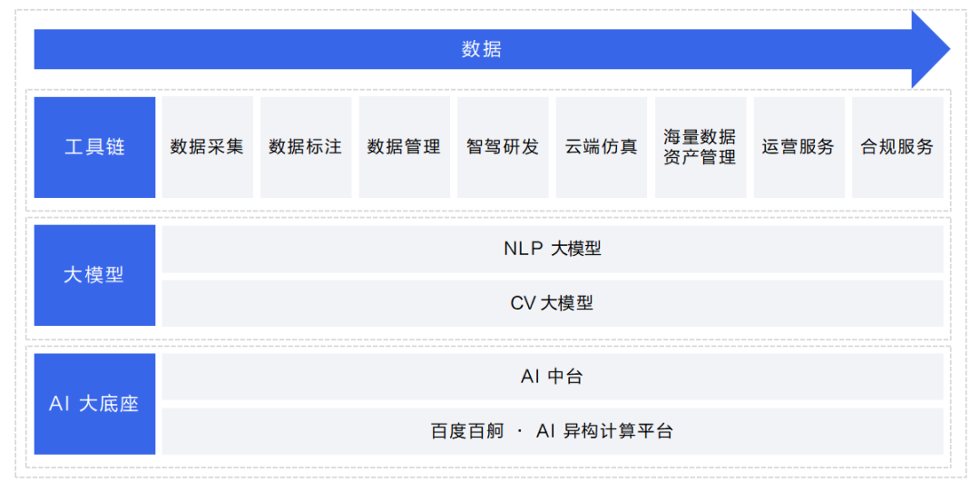Open the 数据标注 box
This screenshot has height=492, width=980.
pos(306,147)
